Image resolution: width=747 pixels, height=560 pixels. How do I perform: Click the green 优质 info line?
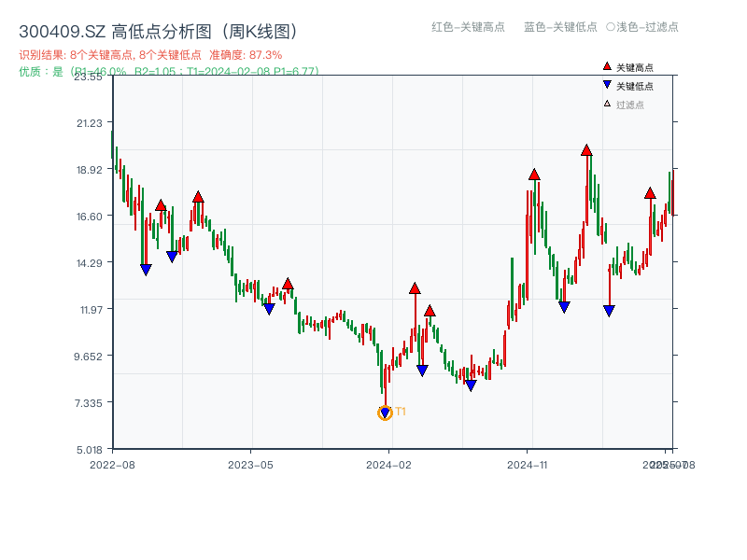[x=168, y=71]
